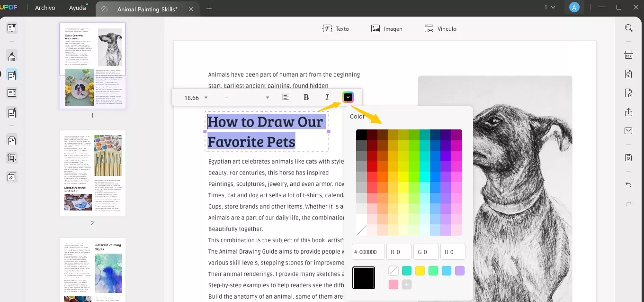The width and height of the screenshot is (644, 302).
Task: Toggle italic formatting
Action: [x=327, y=97]
